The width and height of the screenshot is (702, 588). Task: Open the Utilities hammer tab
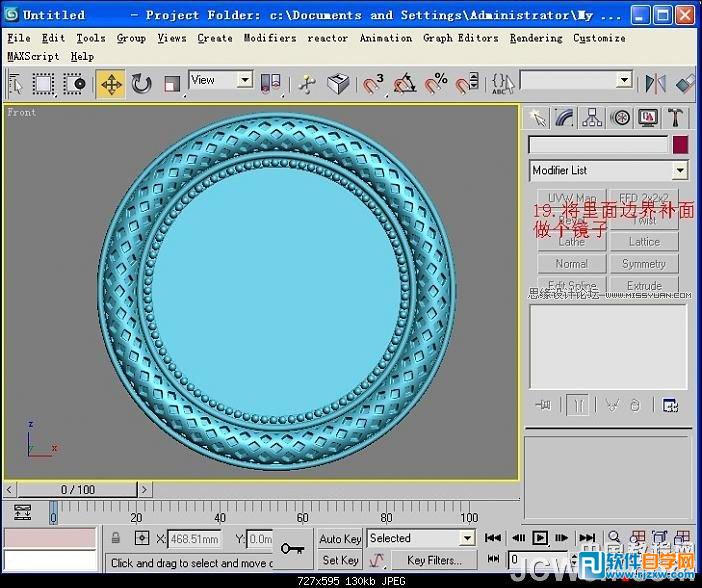coord(676,118)
